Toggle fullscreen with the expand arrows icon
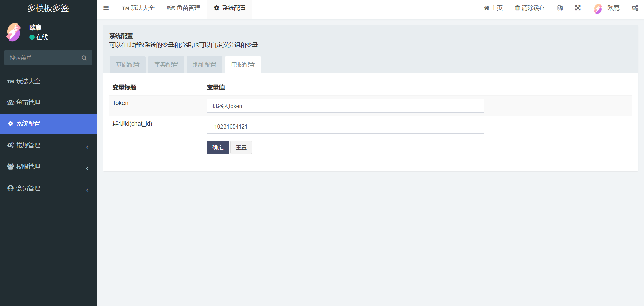Image resolution: width=644 pixels, height=306 pixels. [x=578, y=8]
